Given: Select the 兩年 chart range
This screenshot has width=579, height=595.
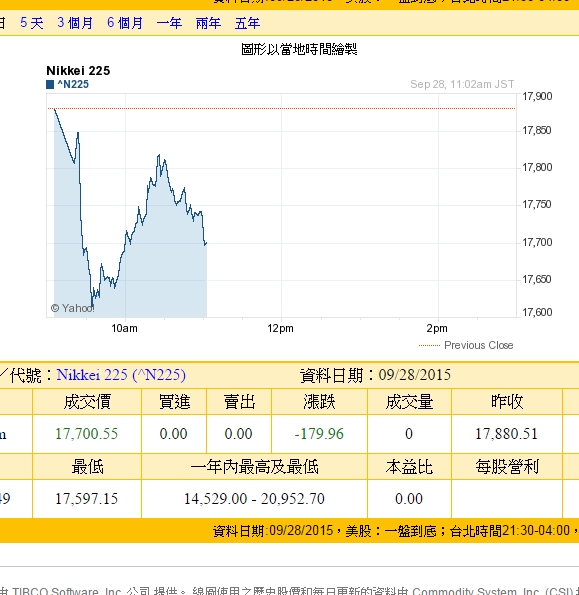Looking at the screenshot, I should click(208, 23).
